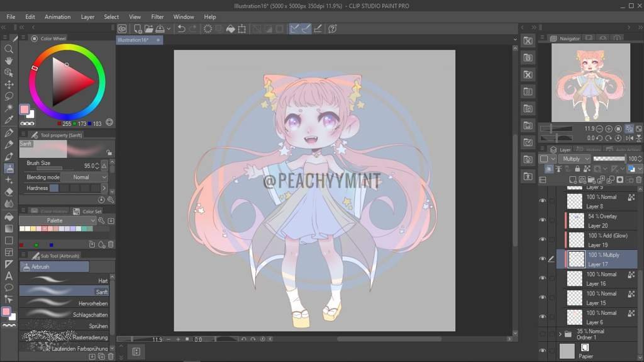Select the Eraser tool

9,191
